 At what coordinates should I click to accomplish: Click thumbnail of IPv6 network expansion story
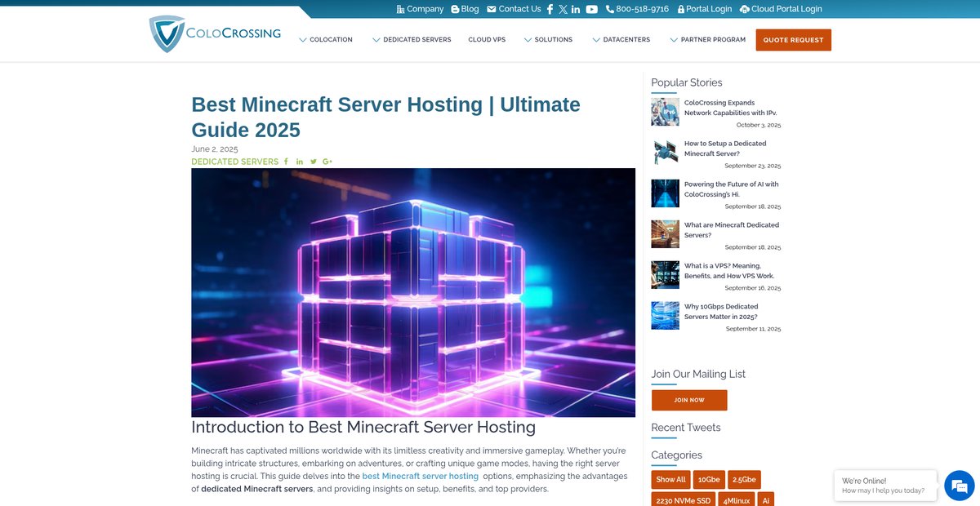[665, 112]
